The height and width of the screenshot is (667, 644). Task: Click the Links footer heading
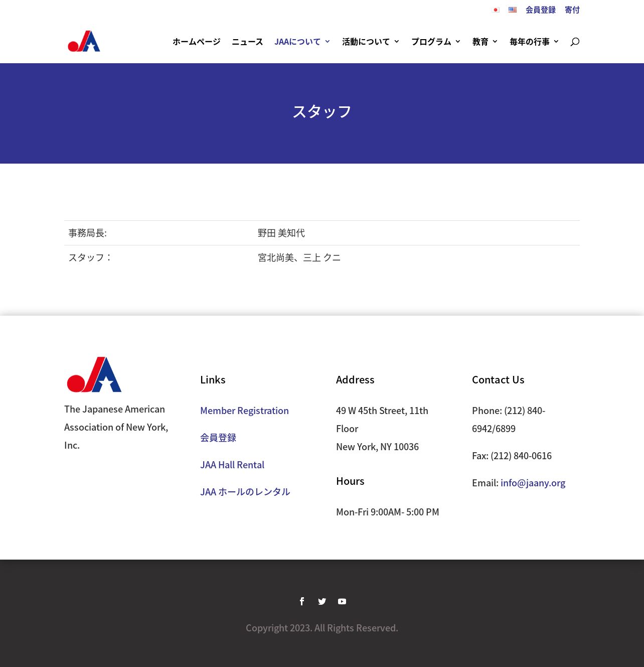point(213,379)
